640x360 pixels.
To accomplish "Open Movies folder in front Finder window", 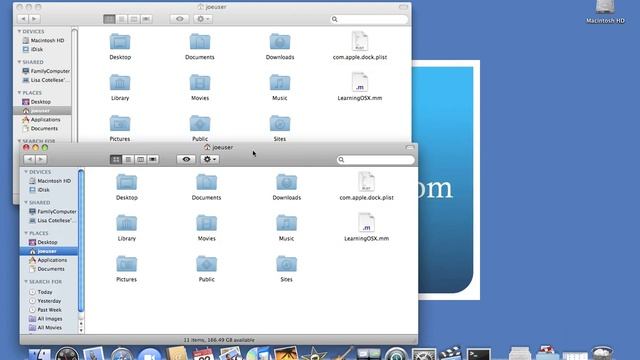I will coord(207,223).
